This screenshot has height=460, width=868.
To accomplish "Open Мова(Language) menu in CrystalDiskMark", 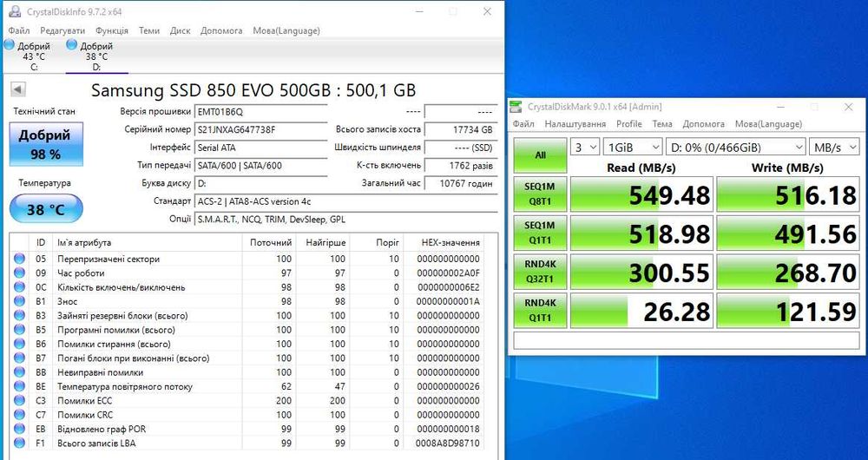I will [x=768, y=124].
